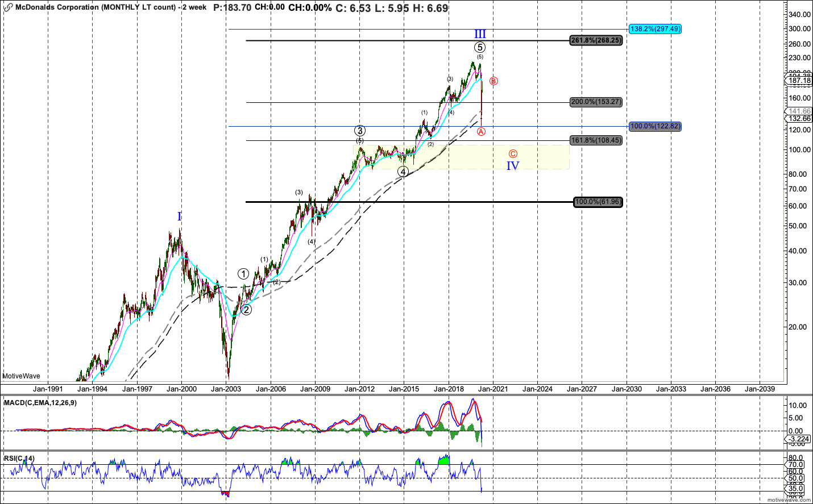Image resolution: width=813 pixels, height=504 pixels.
Task: Click the P:183.70 price readout
Action: [x=233, y=7]
